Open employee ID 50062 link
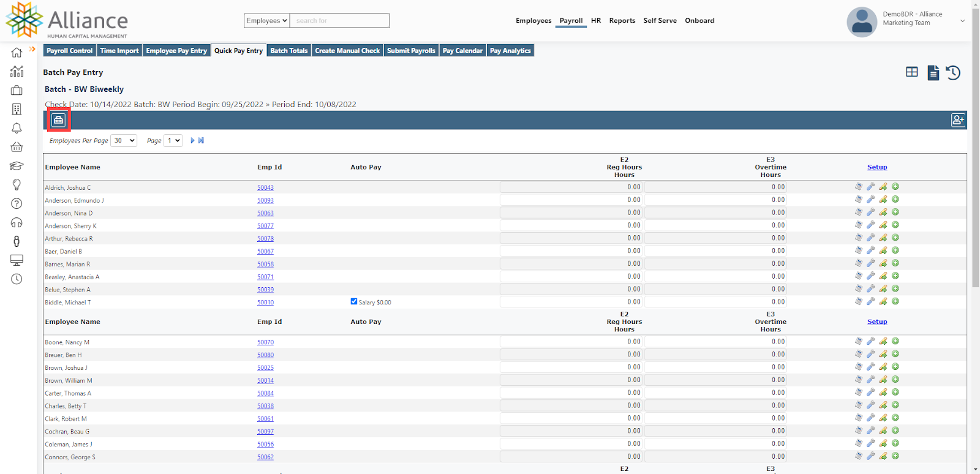This screenshot has width=980, height=474. (x=265, y=457)
